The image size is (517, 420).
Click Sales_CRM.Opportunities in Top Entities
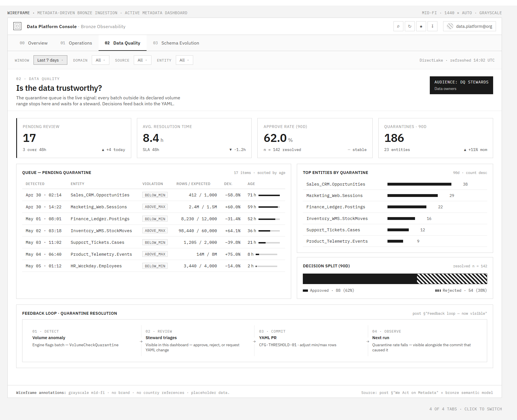336,184
